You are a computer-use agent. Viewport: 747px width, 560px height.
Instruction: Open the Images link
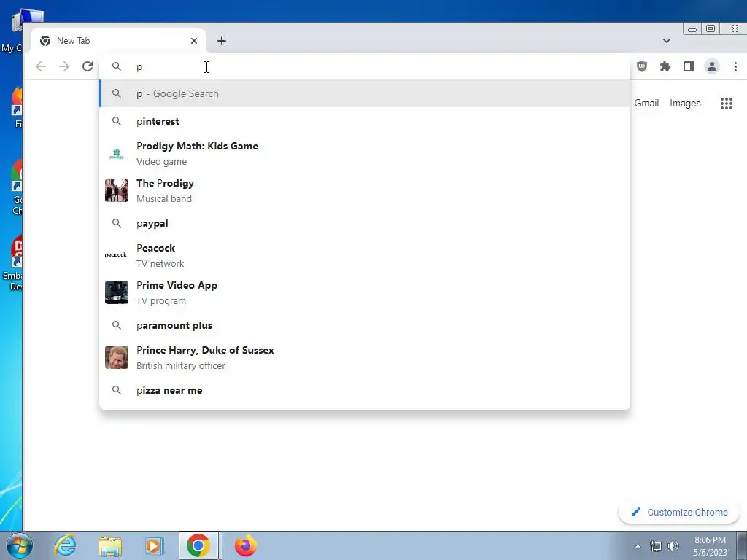(685, 104)
